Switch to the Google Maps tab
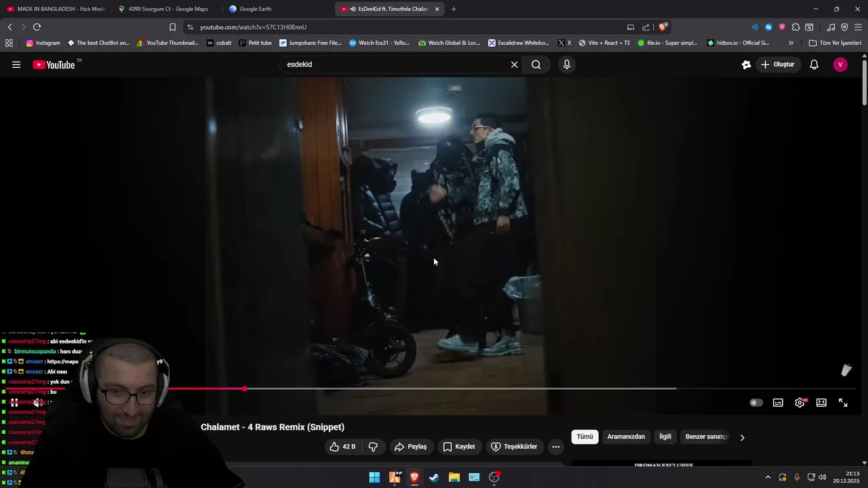This screenshot has height=488, width=868. [x=167, y=9]
